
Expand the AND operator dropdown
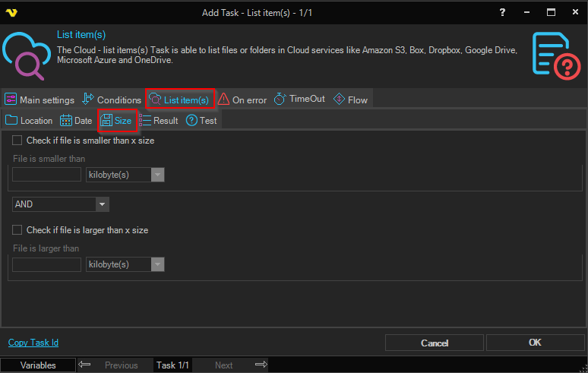[x=103, y=204]
